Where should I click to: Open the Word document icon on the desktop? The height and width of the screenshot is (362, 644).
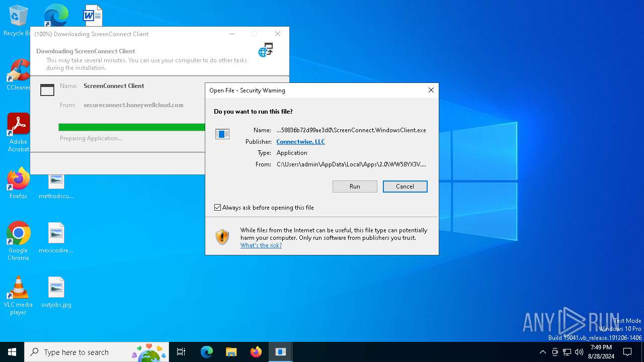click(93, 15)
